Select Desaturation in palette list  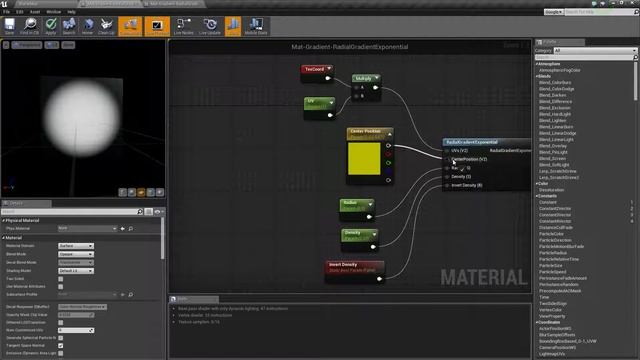[551, 190]
